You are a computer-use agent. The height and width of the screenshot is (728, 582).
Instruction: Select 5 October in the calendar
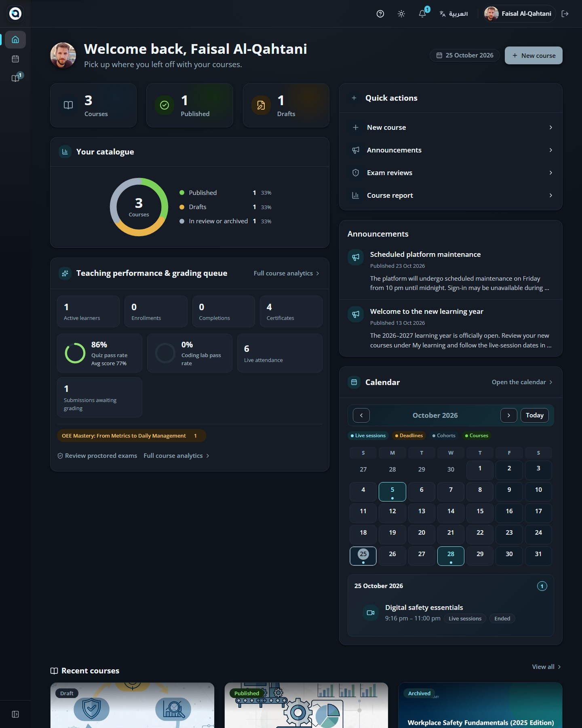[392, 492]
